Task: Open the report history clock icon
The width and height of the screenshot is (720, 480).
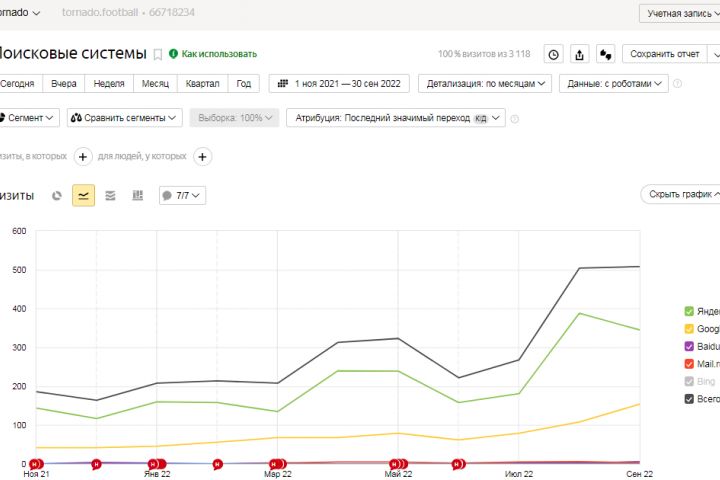Action: [553, 55]
